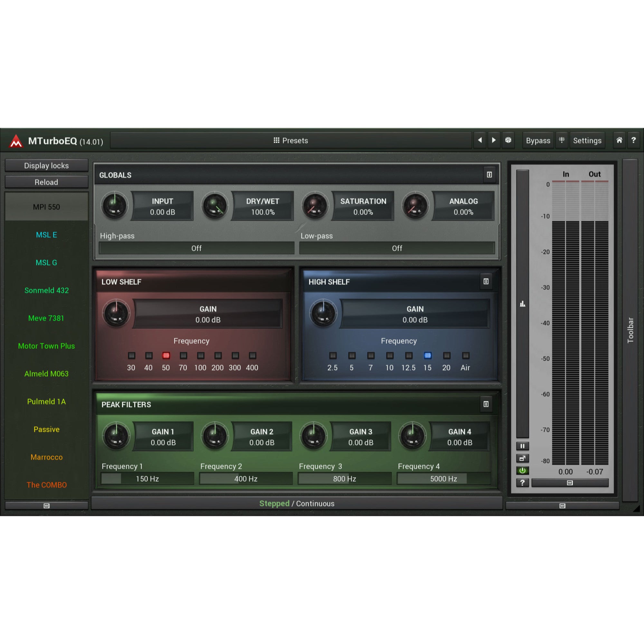Click the Frequency 1 slider at 150 Hz
The width and height of the screenshot is (644, 644).
pyautogui.click(x=147, y=479)
